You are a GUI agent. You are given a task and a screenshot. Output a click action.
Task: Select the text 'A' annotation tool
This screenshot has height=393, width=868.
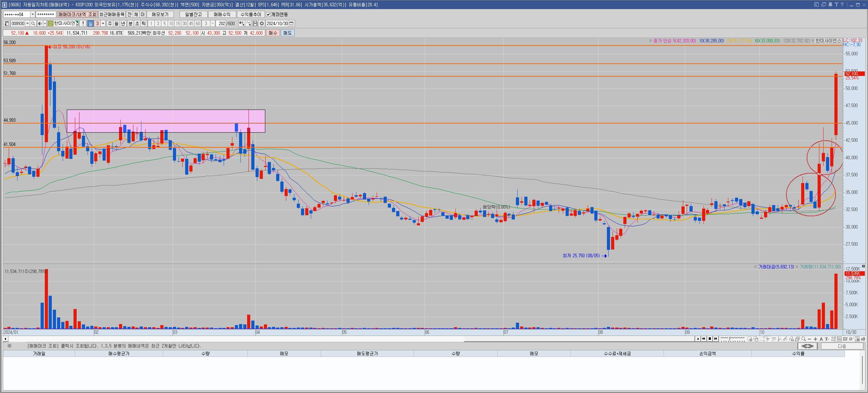click(x=821, y=339)
